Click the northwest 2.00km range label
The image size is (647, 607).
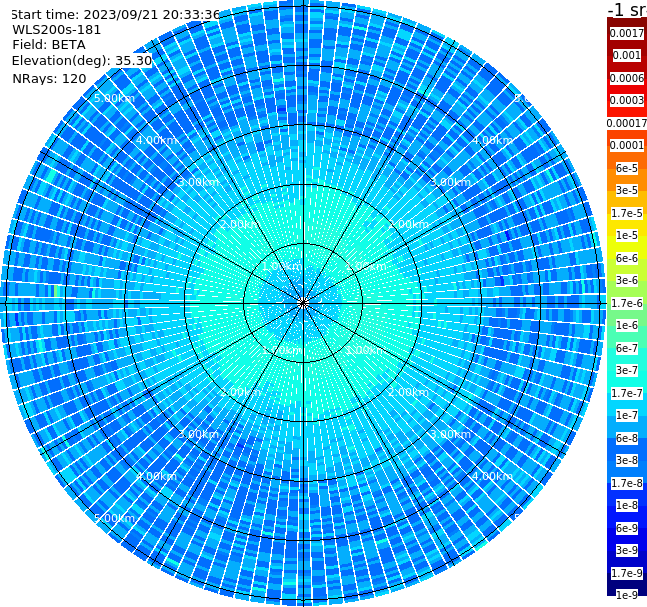coord(240,224)
